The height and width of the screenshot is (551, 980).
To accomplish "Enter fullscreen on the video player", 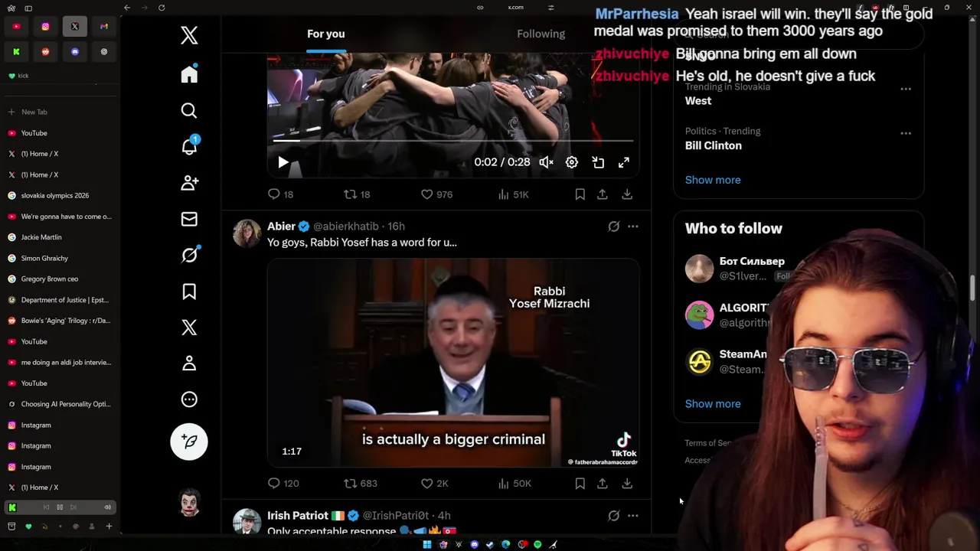I will click(x=624, y=162).
